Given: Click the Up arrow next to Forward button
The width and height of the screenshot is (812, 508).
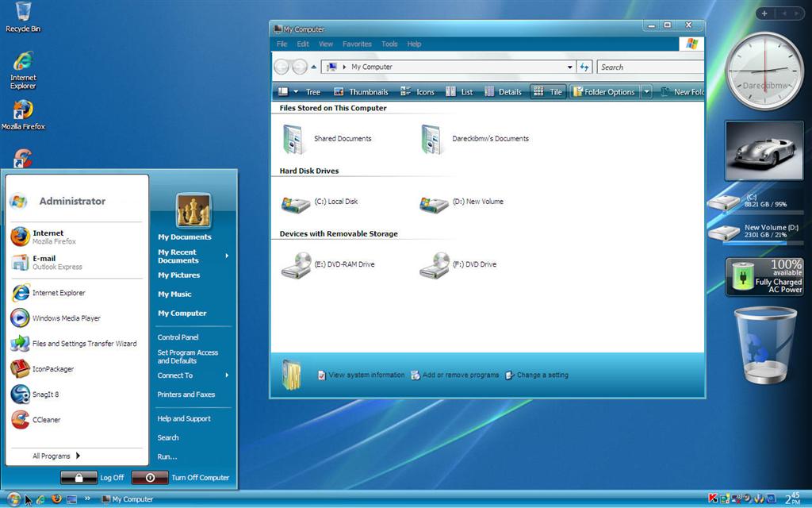Looking at the screenshot, I should click(x=313, y=67).
